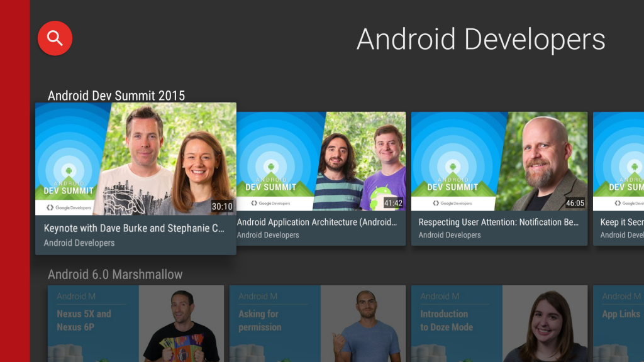Select the App Links video card

[619, 324]
